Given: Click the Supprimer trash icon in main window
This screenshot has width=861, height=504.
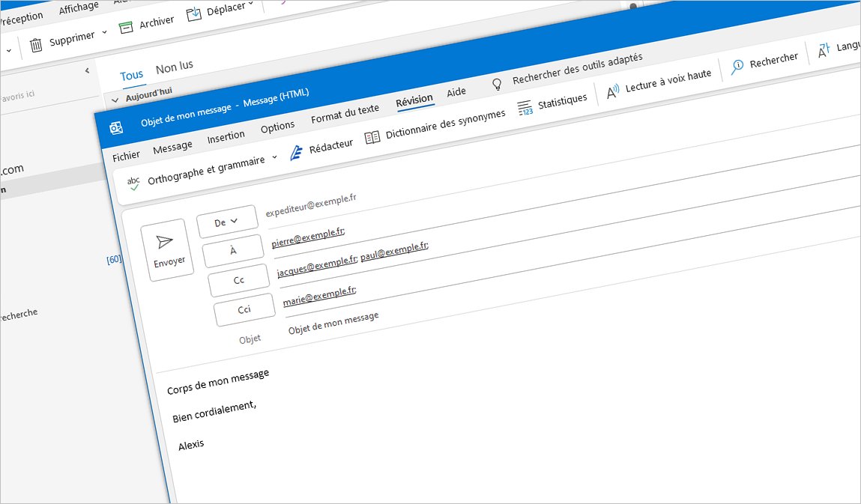Looking at the screenshot, I should pyautogui.click(x=36, y=45).
